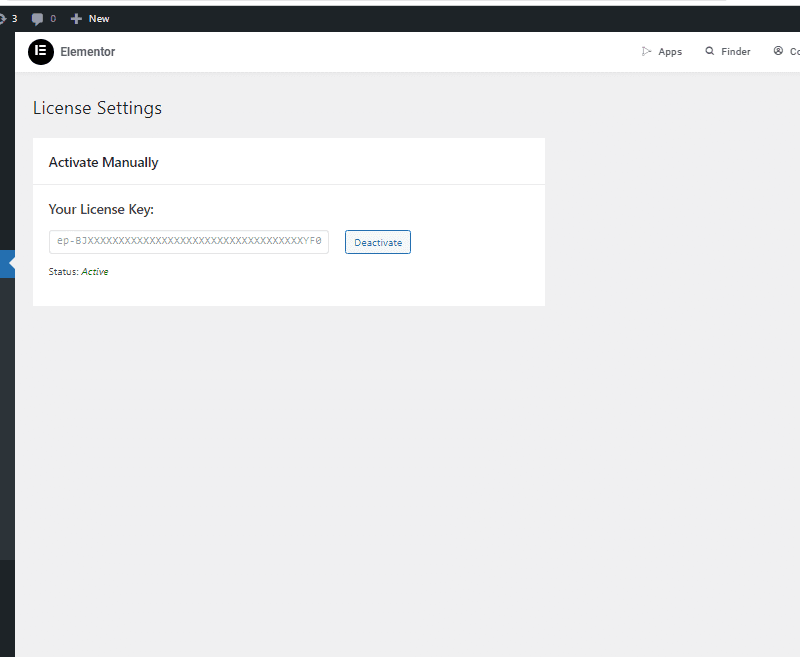
Task: Click the Your License Key label
Action: [101, 209]
